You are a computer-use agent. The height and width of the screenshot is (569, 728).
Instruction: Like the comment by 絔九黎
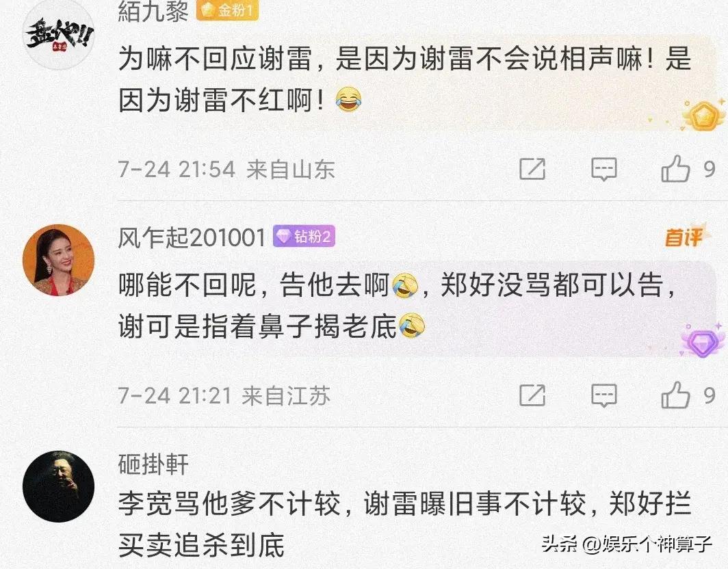tap(675, 168)
